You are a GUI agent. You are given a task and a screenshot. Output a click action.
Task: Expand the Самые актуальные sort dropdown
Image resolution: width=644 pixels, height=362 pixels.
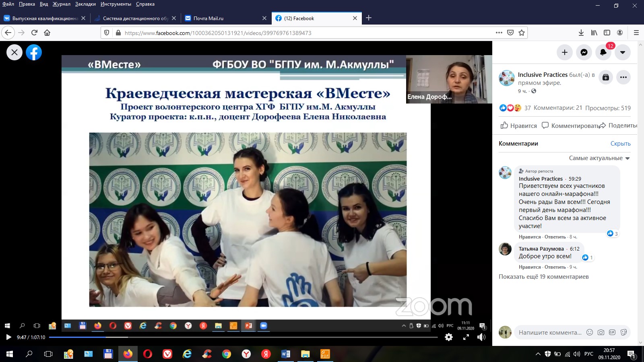click(599, 158)
